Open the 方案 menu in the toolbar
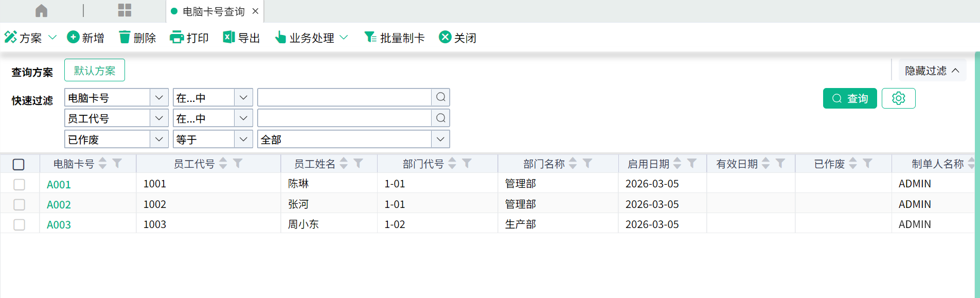This screenshot has height=298, width=980. tap(30, 38)
